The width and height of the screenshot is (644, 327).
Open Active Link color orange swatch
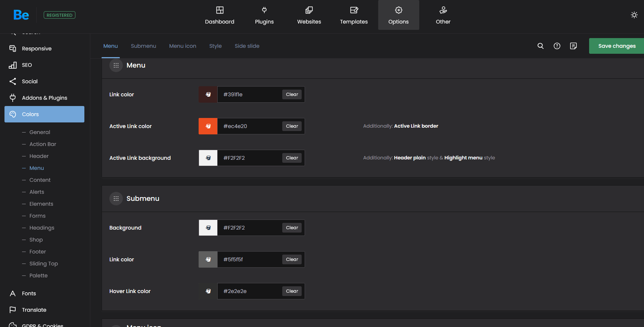208,126
